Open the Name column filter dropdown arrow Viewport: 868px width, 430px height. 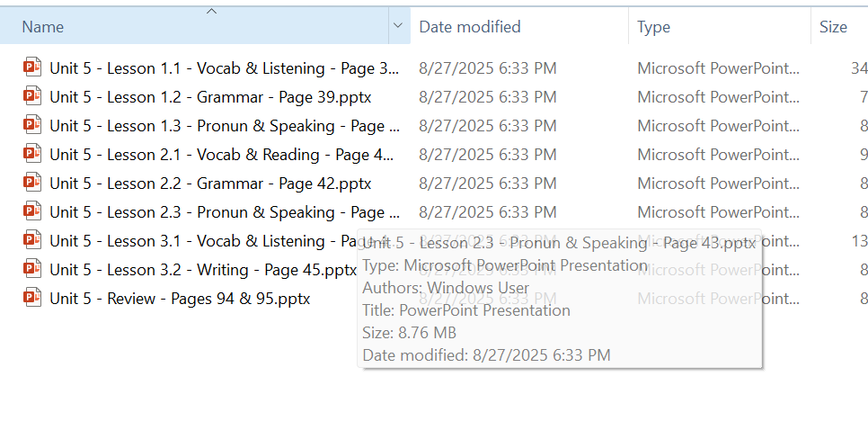click(x=398, y=27)
